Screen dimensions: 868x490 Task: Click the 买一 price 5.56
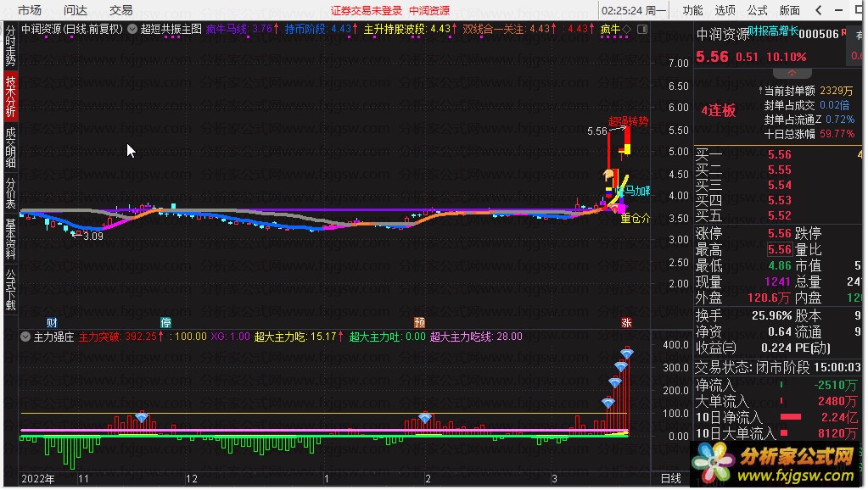(x=780, y=155)
